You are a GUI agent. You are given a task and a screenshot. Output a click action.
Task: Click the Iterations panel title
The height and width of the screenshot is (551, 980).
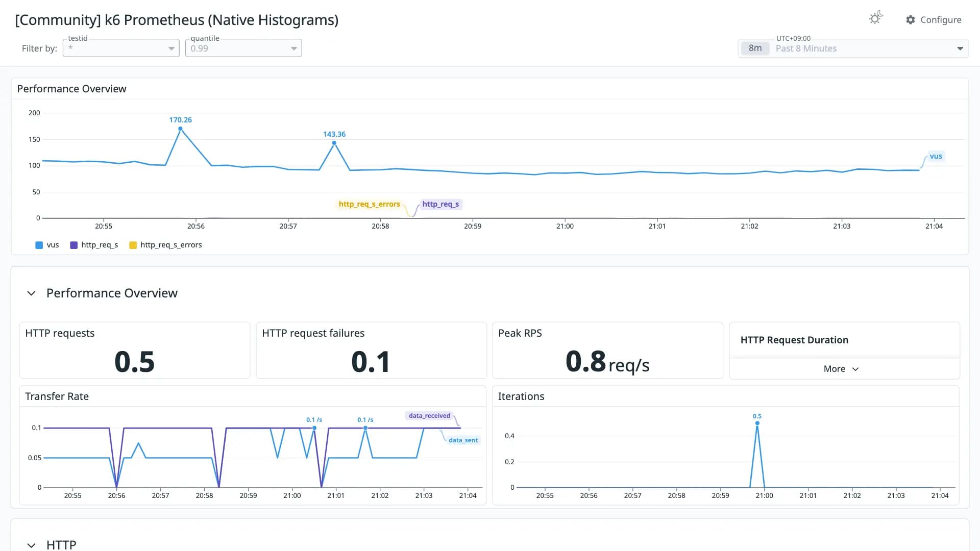click(521, 396)
